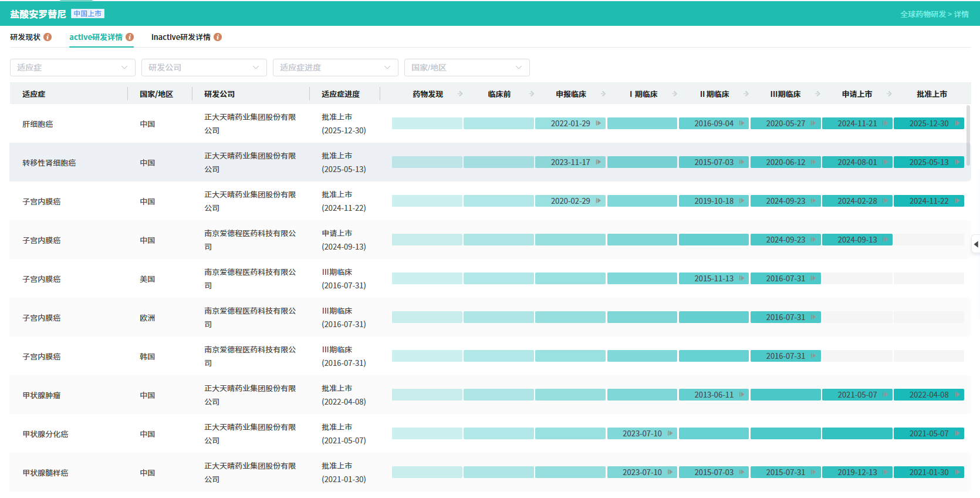
Task: Click arrow icon on 2024-09-13 申请上市 cell
Action: [x=886, y=240]
